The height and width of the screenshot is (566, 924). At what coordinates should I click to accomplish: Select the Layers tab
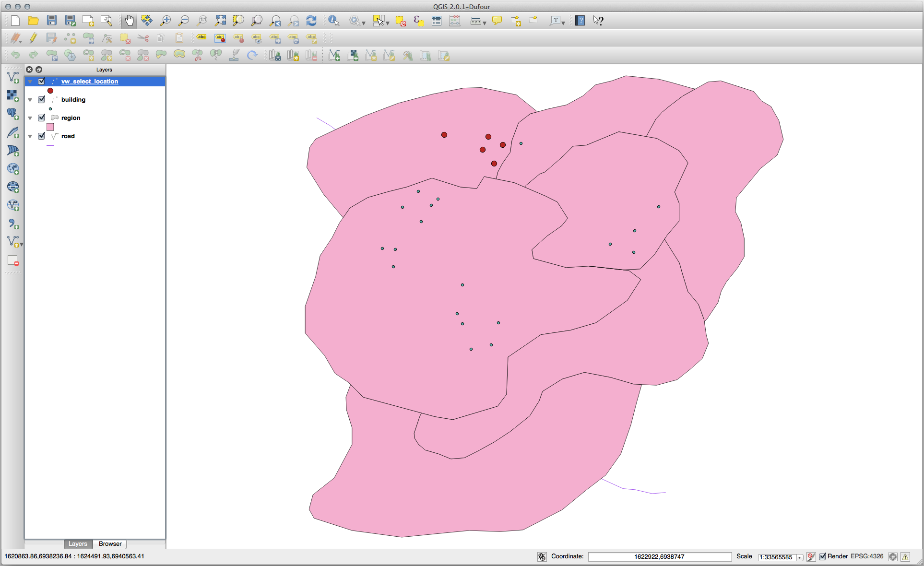[78, 543]
